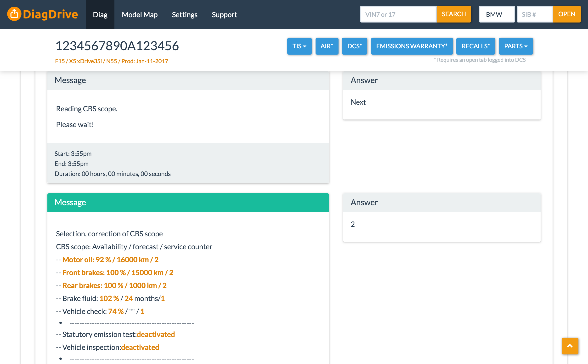This screenshot has width=588, height=364.
Task: Open the Model Map menu
Action: (140, 14)
